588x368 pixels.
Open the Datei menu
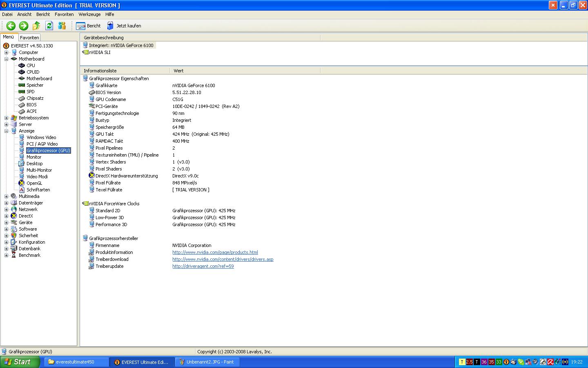(7, 14)
